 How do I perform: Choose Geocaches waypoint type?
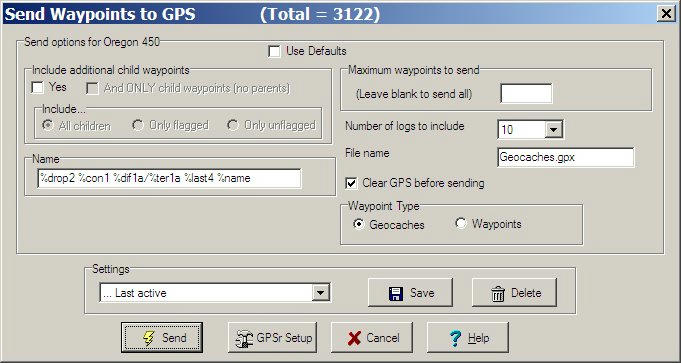(x=359, y=224)
